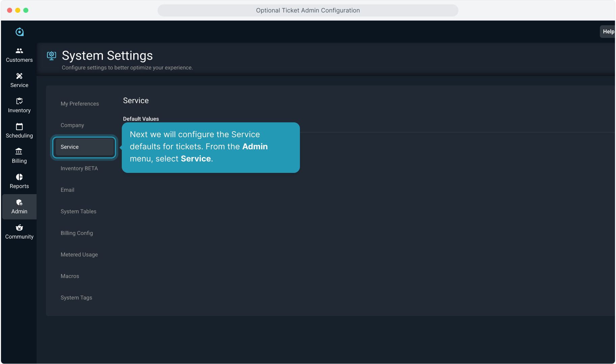
Task: Click the app logo at top left
Action: (x=20, y=32)
